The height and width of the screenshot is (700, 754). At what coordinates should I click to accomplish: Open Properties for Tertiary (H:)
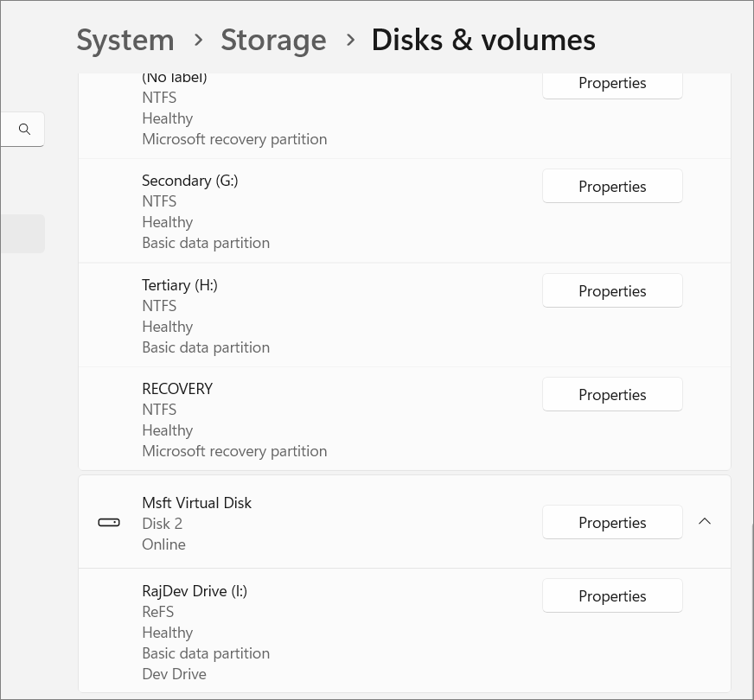(x=612, y=291)
